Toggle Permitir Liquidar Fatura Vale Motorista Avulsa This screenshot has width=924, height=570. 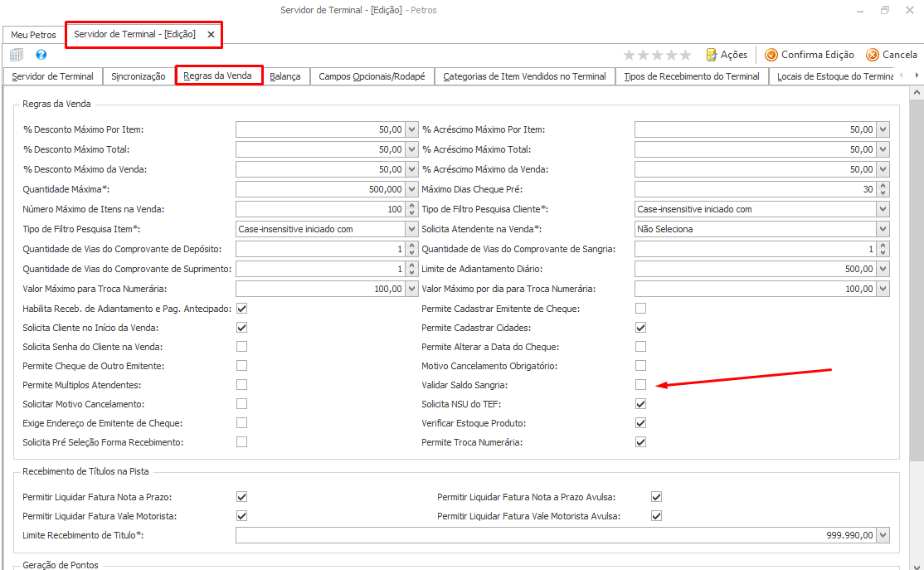click(656, 516)
